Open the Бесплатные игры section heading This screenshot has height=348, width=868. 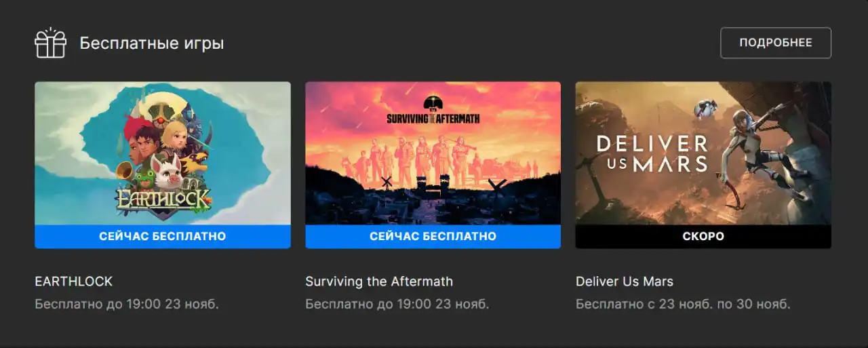point(152,43)
